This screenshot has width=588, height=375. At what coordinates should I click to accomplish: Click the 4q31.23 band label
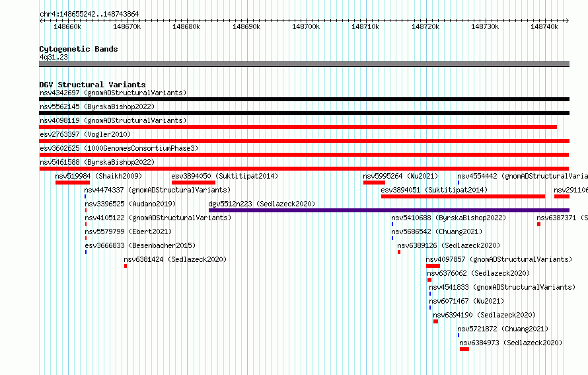point(54,57)
